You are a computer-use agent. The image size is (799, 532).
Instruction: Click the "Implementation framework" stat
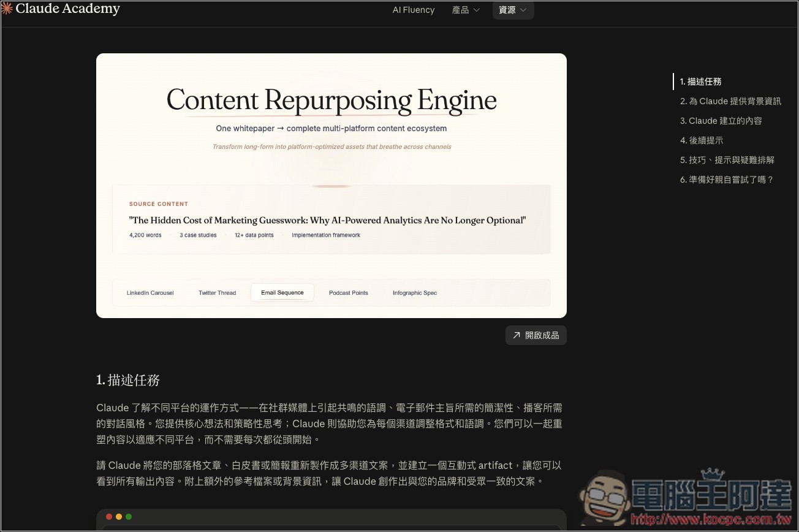pos(326,235)
